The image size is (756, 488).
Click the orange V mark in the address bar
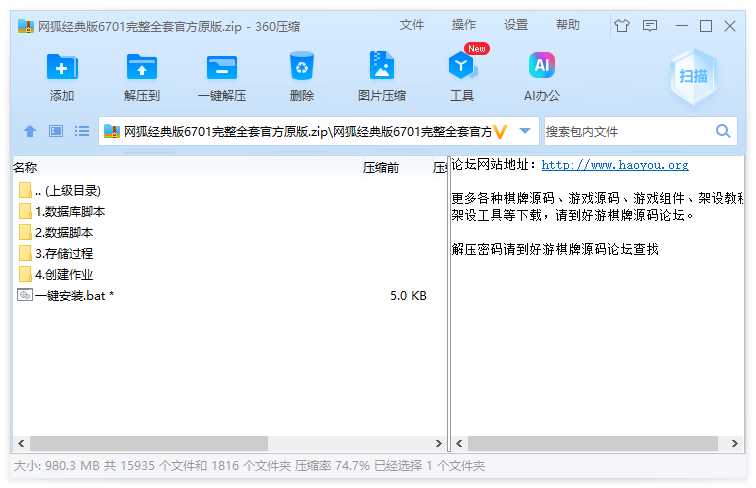tap(500, 132)
